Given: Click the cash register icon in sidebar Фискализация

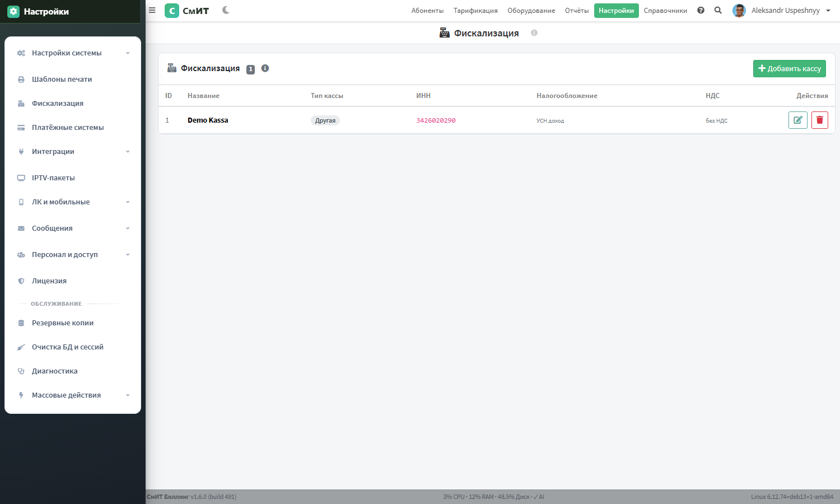Looking at the screenshot, I should 21,104.
